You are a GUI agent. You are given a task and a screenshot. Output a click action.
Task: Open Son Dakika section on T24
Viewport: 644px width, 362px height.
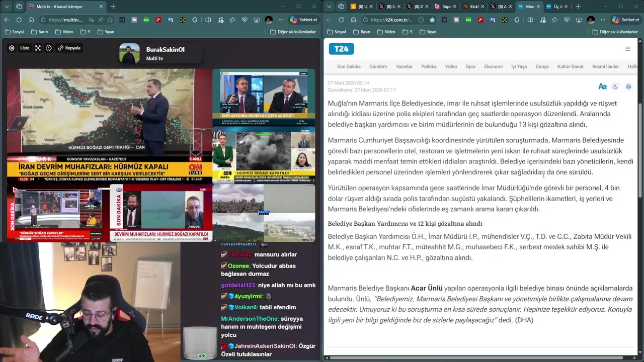click(x=349, y=66)
